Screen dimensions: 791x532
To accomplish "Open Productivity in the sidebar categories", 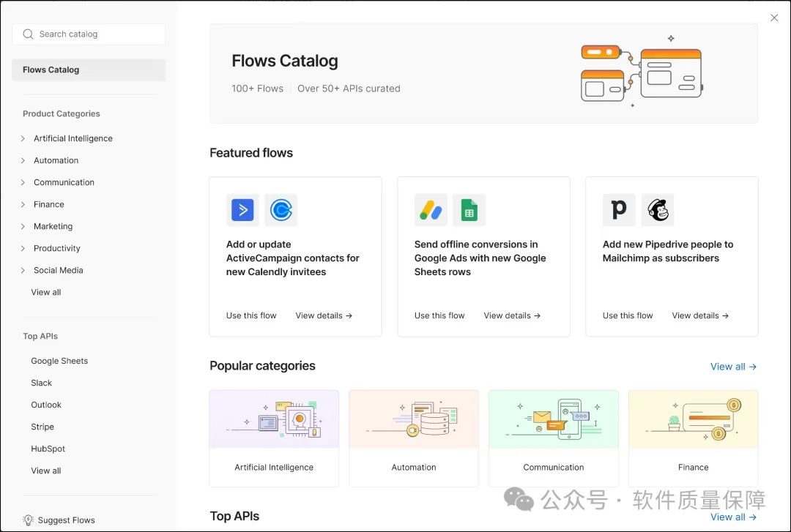I will click(x=57, y=248).
